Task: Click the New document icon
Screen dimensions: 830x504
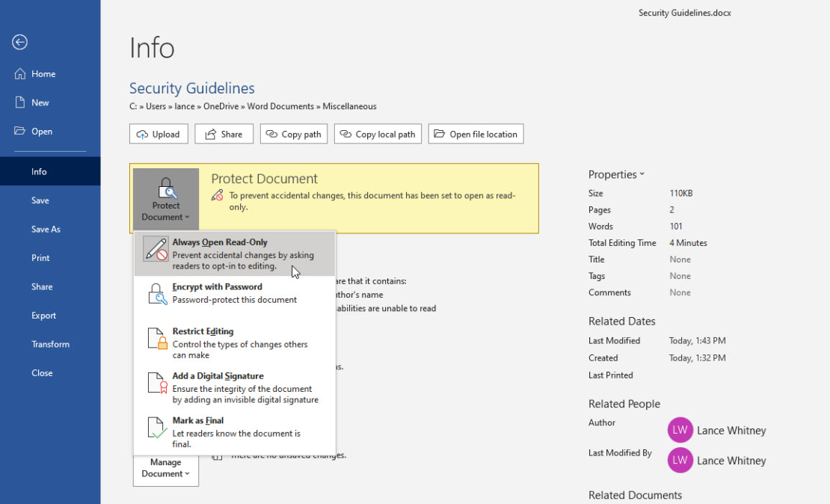Action: tap(19, 102)
